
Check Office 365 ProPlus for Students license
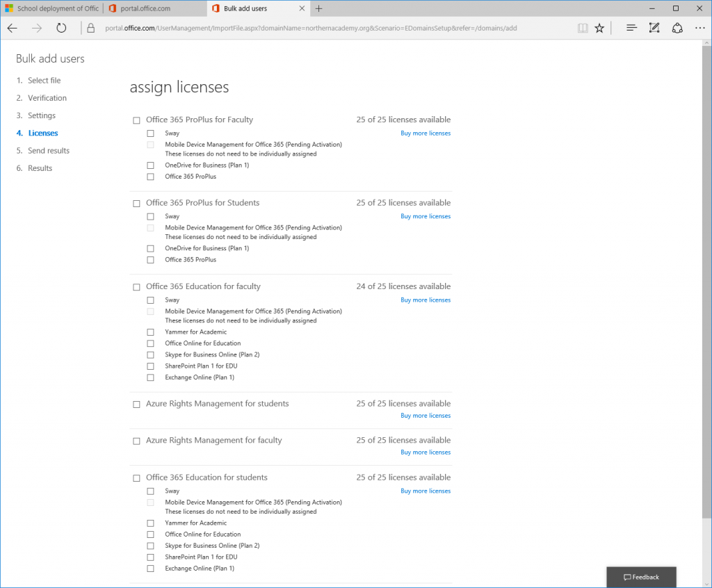136,204
